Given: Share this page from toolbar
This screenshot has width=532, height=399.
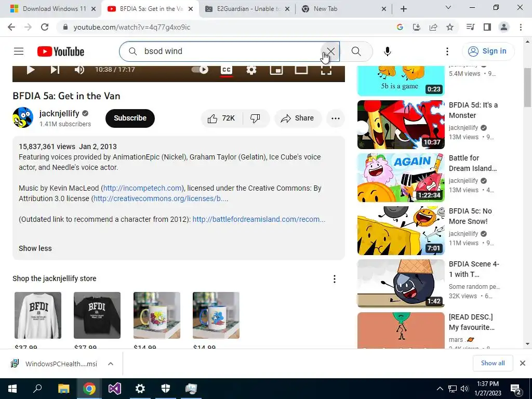Looking at the screenshot, I should pyautogui.click(x=433, y=27).
